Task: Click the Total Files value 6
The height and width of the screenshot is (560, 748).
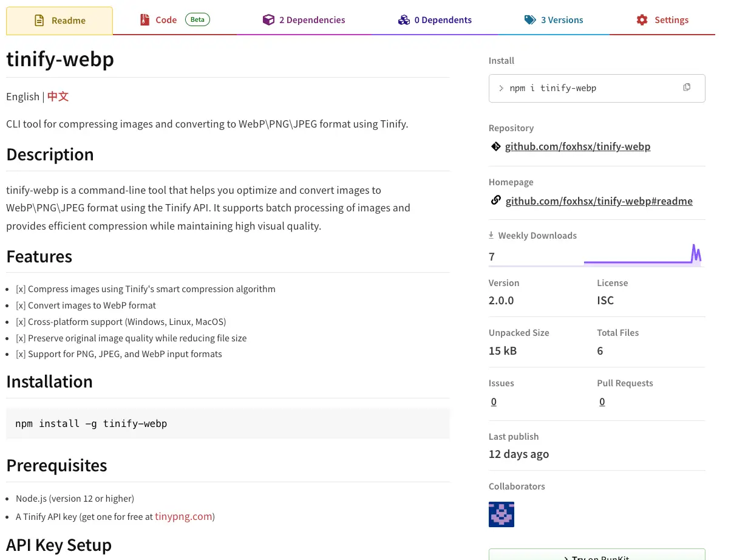Action: tap(600, 350)
